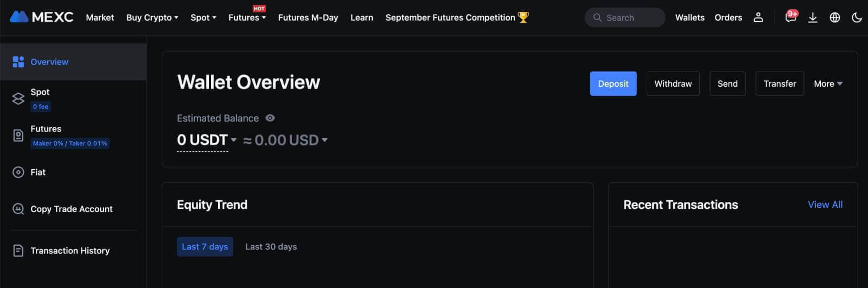Open the user profile icon

pyautogui.click(x=758, y=17)
